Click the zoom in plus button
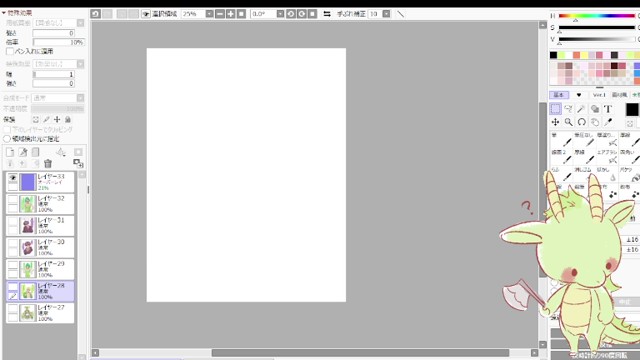The width and height of the screenshot is (640, 360). point(231,14)
